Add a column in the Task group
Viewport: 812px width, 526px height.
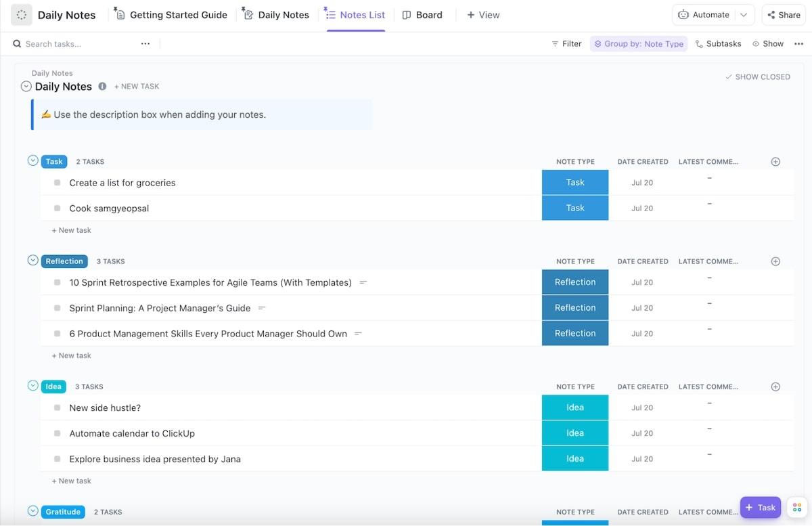775,162
